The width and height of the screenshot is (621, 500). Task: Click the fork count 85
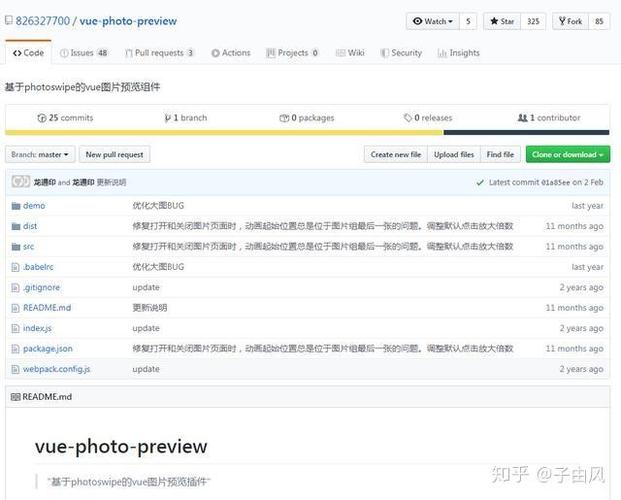tap(599, 21)
